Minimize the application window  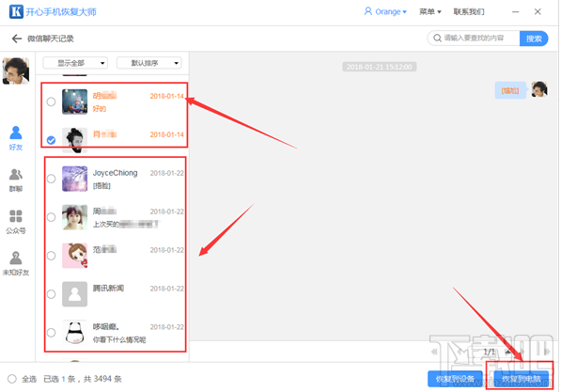(x=515, y=12)
